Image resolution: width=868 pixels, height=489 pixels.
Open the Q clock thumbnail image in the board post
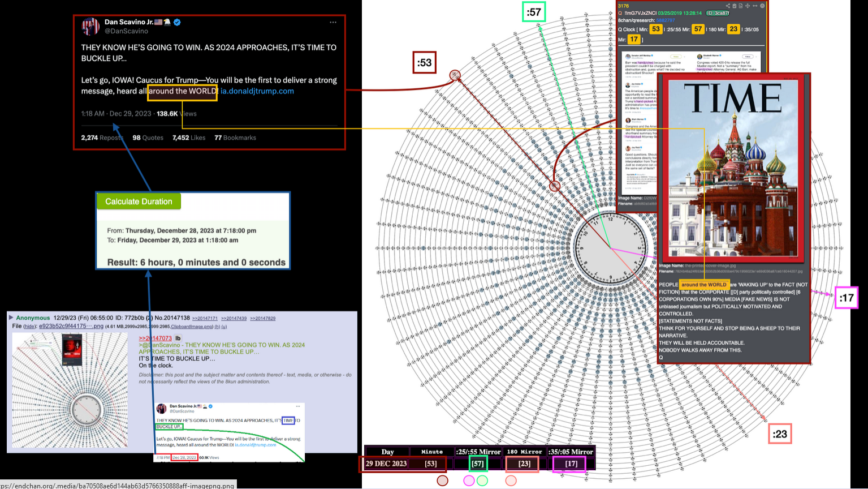(x=70, y=390)
